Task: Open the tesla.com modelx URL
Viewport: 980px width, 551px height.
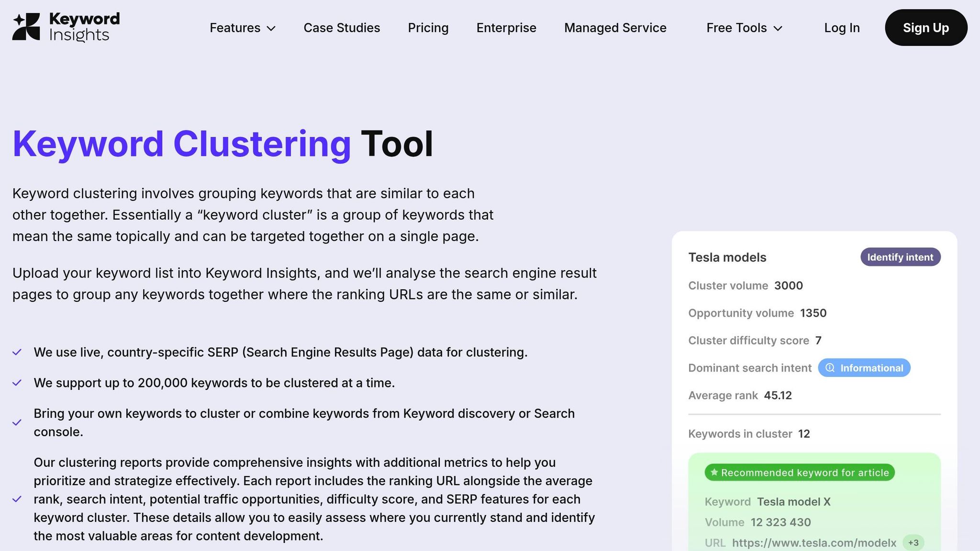Action: click(x=813, y=543)
